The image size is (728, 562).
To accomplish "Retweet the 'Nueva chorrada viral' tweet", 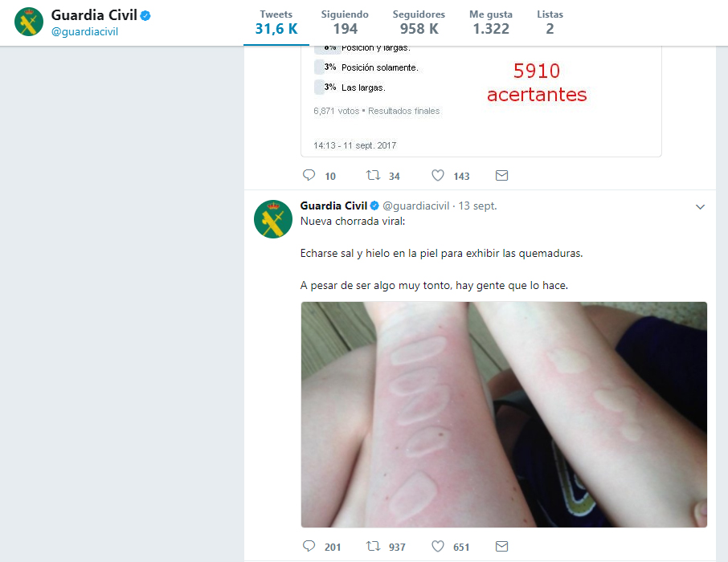I will coord(373,546).
